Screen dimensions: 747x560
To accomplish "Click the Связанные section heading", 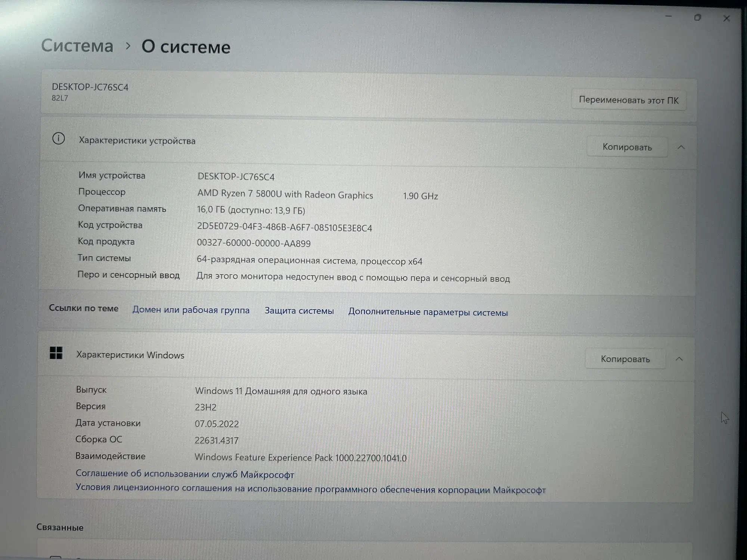I will 60,528.
